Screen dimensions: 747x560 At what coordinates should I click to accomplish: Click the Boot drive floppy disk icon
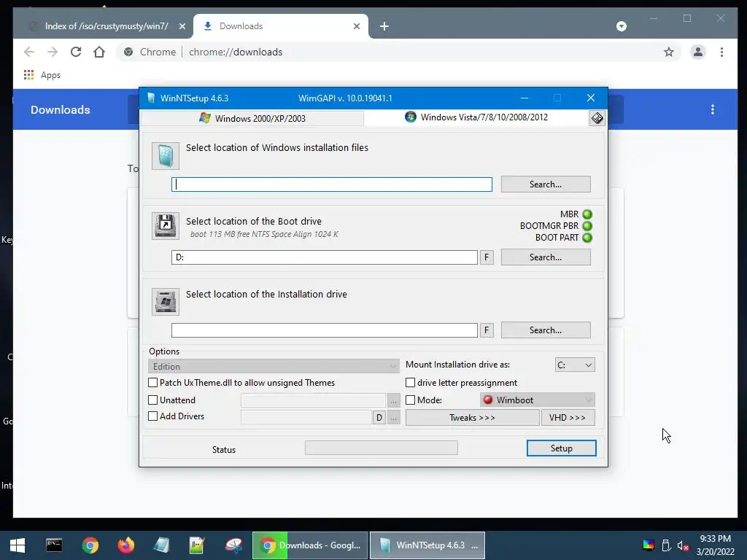coord(166,226)
